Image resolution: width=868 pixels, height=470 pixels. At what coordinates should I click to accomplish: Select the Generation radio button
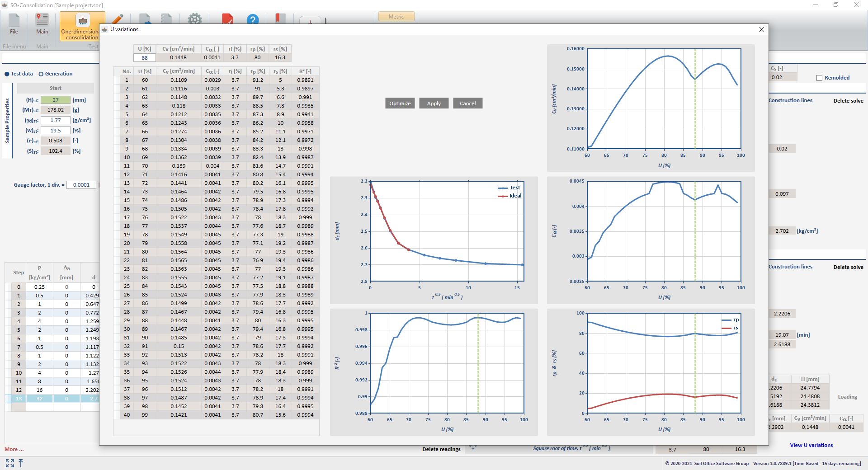point(41,74)
